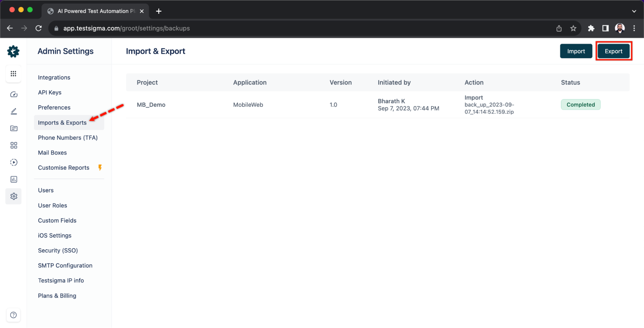Open the Chrome profile avatar
Screen dimensions: 644x328
tap(620, 28)
